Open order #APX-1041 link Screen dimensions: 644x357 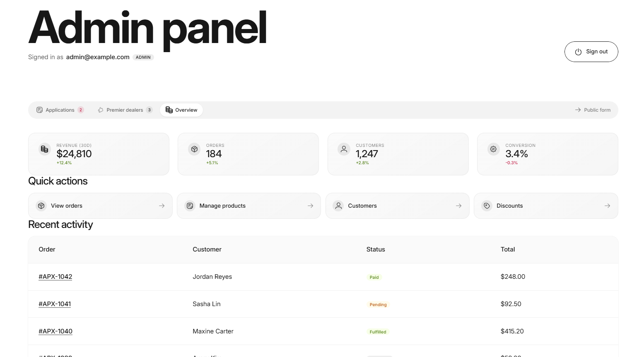[55, 304]
